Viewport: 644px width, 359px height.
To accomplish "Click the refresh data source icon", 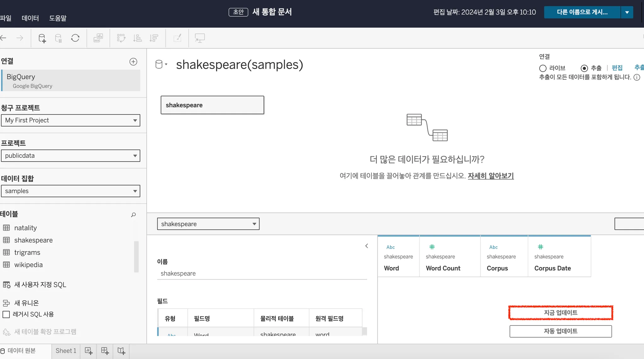I will tap(75, 38).
